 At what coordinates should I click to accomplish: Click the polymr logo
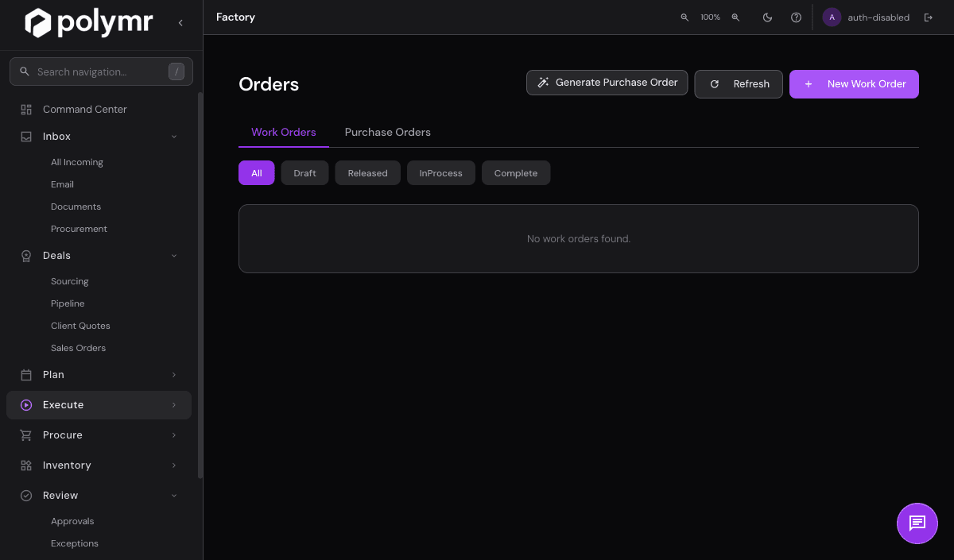point(88,22)
